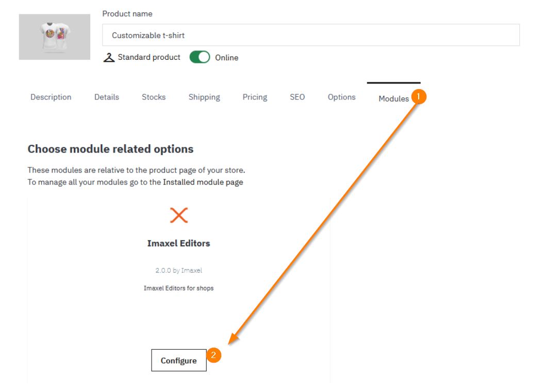Go to the Stocks tab
545x392 pixels.
click(154, 97)
